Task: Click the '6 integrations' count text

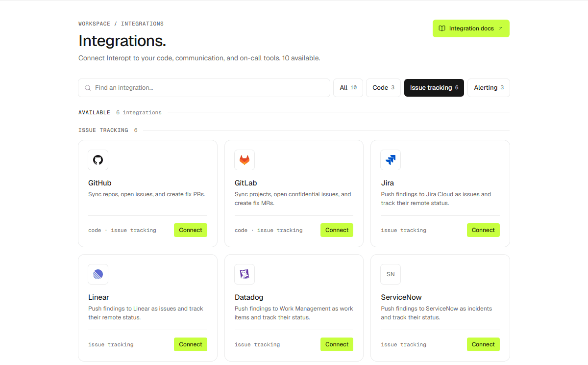Action: tap(139, 112)
